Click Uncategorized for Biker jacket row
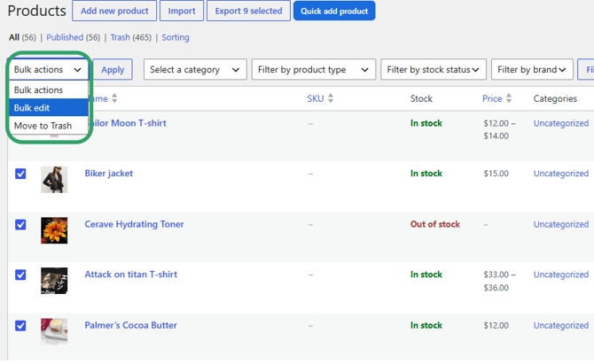This screenshot has width=594, height=364. (561, 174)
